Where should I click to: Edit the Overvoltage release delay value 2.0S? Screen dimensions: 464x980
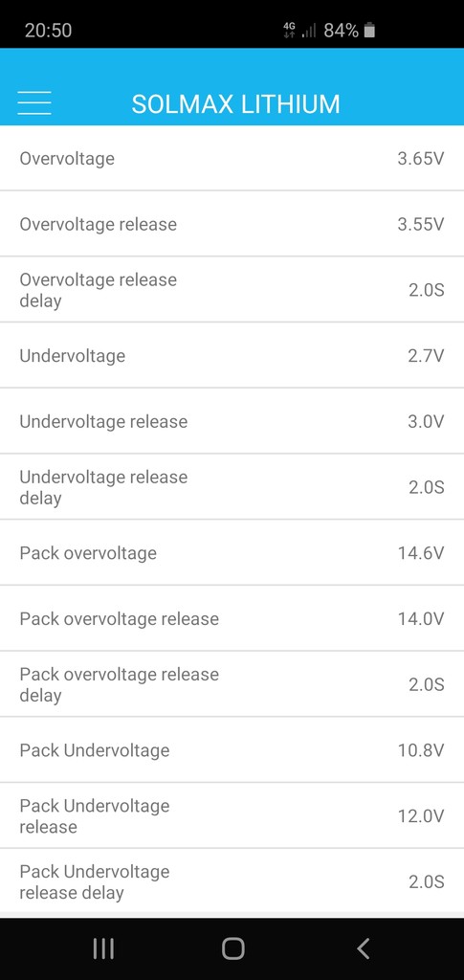tap(427, 291)
